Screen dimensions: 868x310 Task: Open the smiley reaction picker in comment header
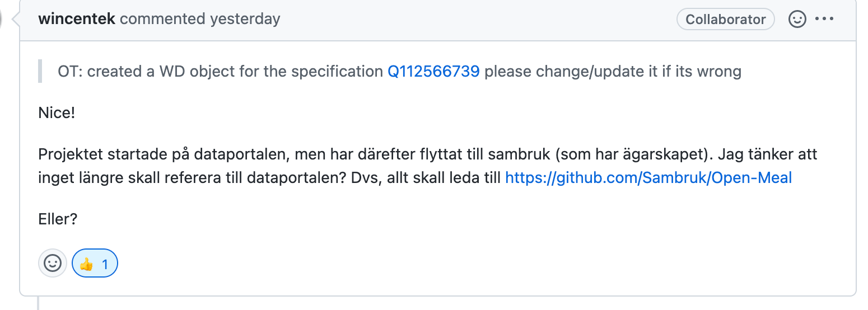click(x=796, y=19)
